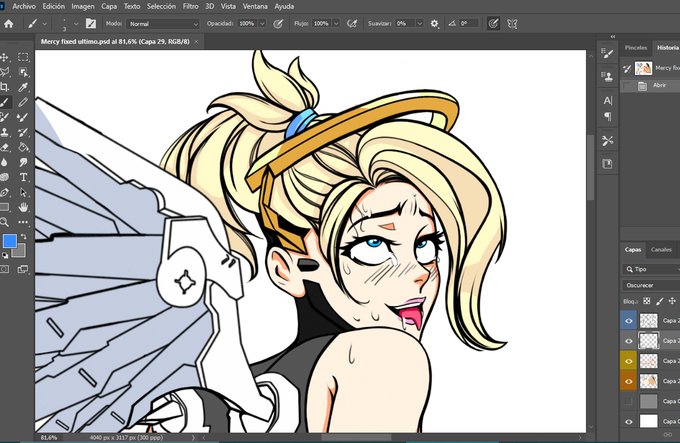Click the Home icon in options bar

(9, 24)
